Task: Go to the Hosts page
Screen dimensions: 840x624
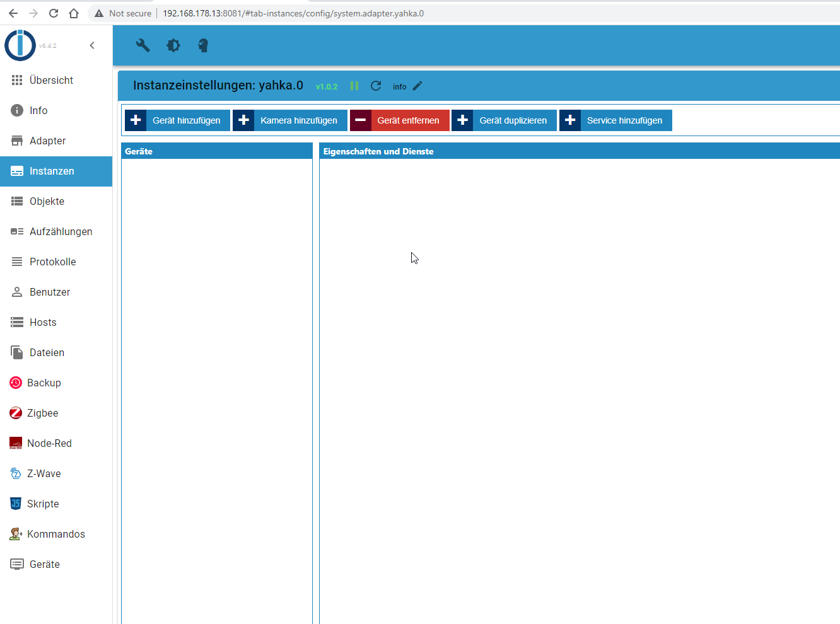Action: pyautogui.click(x=56, y=322)
